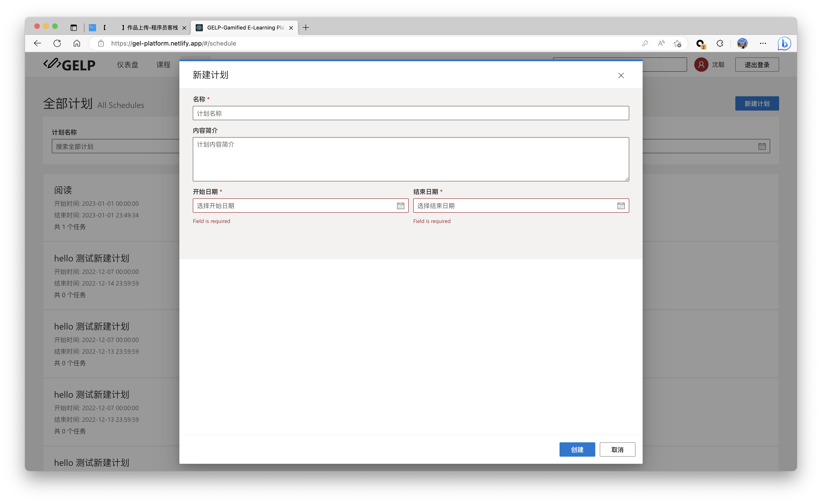Go to browser home page
This screenshot has width=822, height=504.
pos(77,43)
